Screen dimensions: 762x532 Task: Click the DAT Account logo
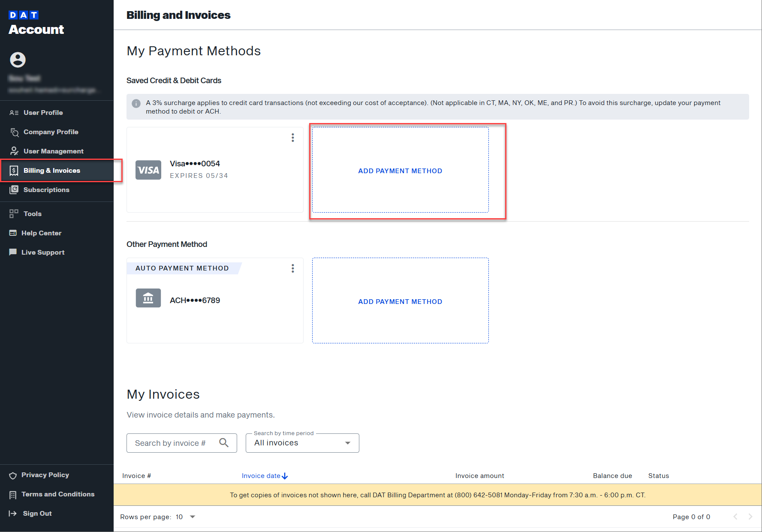tap(36, 23)
